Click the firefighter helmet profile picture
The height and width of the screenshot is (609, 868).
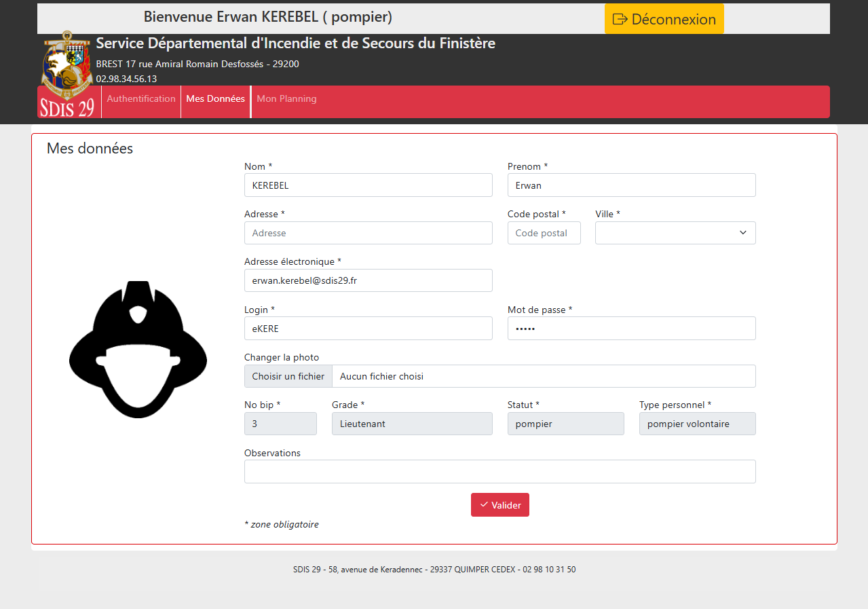click(138, 350)
